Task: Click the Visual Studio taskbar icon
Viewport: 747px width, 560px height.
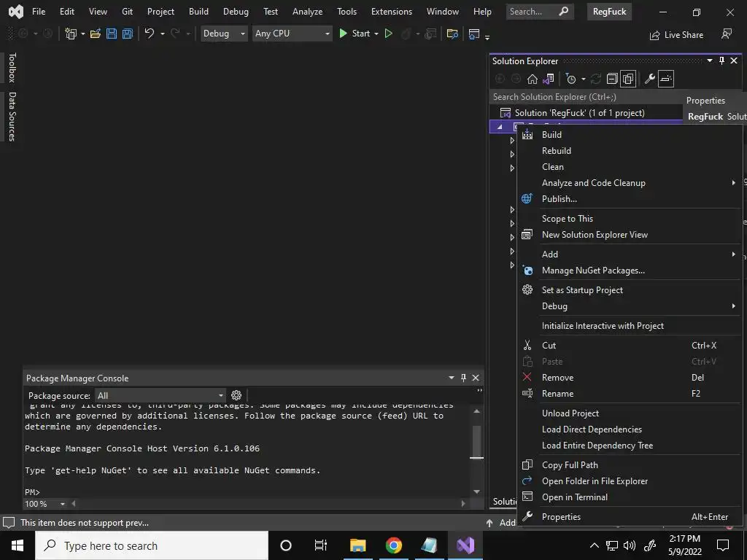Action: (x=465, y=545)
